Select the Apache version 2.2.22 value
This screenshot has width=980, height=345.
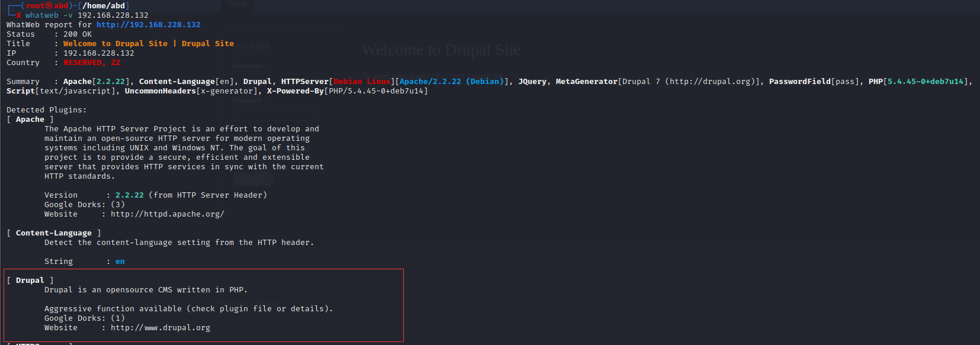point(129,195)
